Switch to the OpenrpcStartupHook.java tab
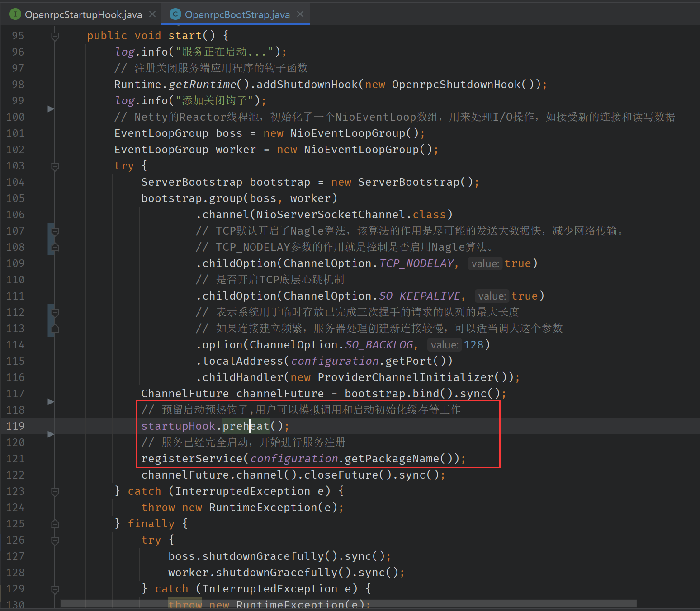This screenshot has height=611, width=700. pos(83,14)
